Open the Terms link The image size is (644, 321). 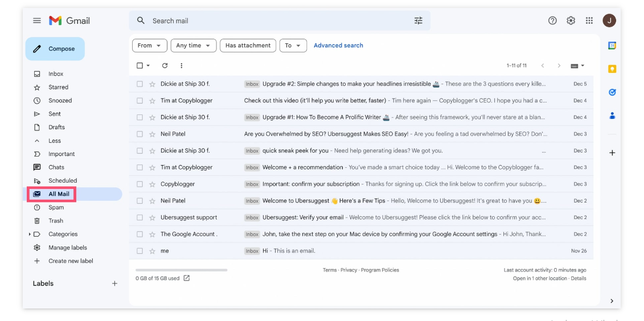click(329, 270)
